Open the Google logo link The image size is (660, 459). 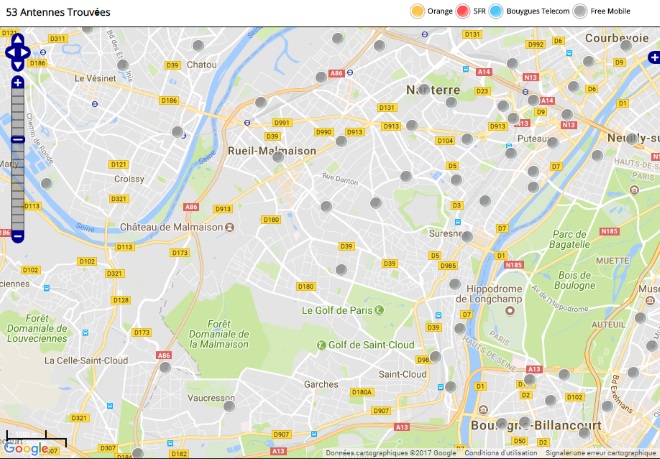point(26,448)
